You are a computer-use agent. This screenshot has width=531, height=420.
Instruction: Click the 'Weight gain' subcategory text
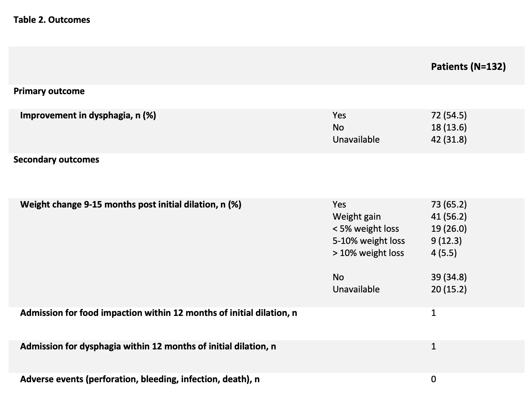tap(356, 217)
